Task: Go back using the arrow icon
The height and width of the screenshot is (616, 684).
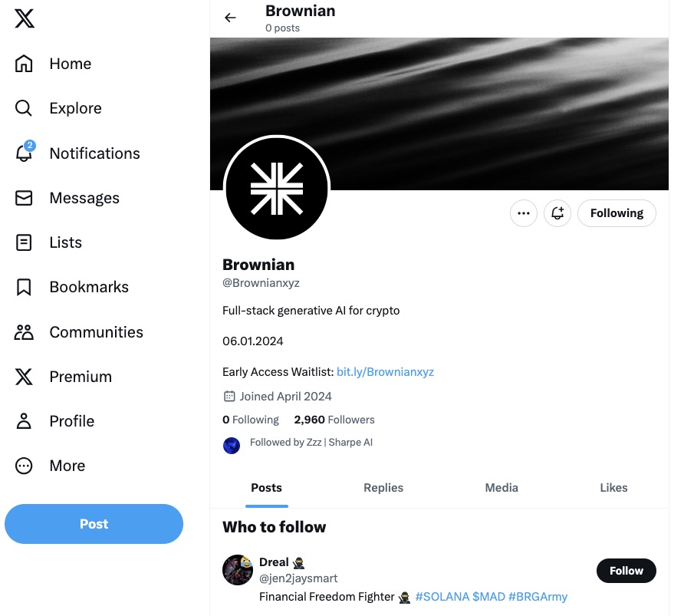Action: coord(230,18)
